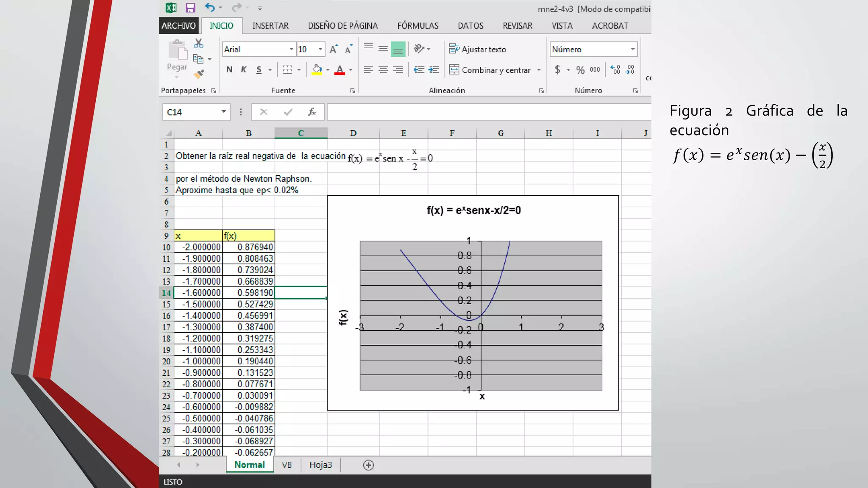
Task: Open the borders dropdown arrow
Action: pyautogui.click(x=299, y=70)
